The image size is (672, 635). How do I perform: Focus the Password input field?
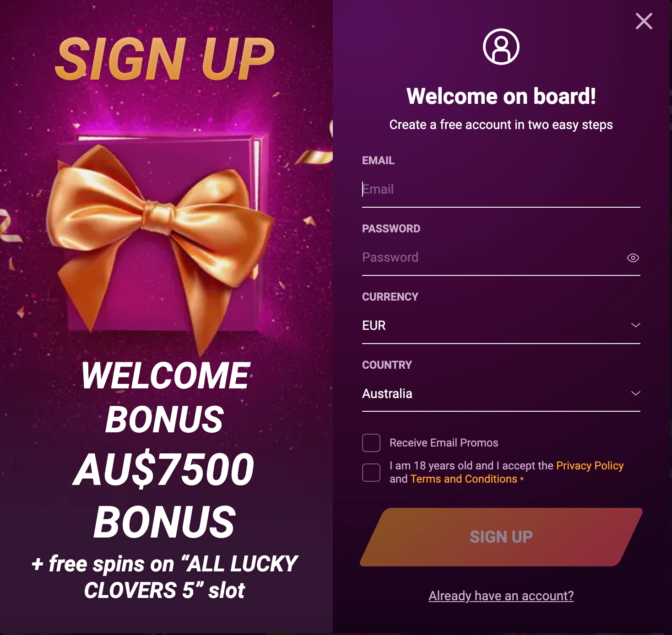click(x=492, y=258)
